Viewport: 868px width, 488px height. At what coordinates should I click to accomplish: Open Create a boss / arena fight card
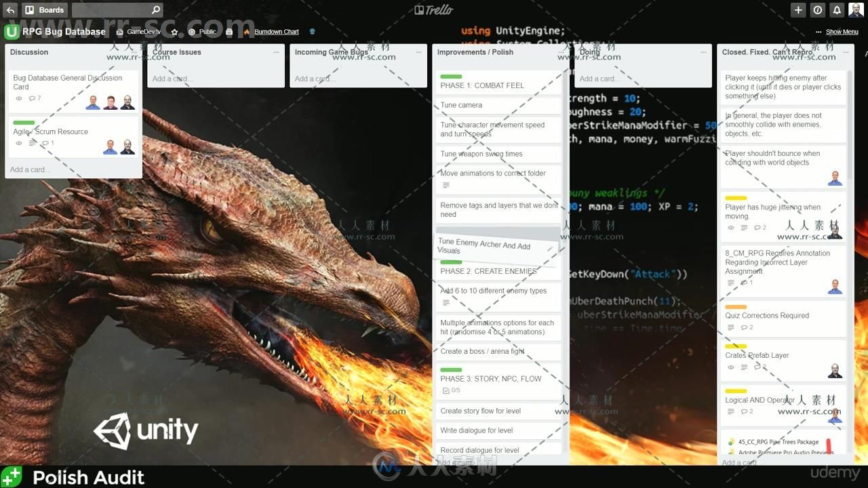coord(498,352)
